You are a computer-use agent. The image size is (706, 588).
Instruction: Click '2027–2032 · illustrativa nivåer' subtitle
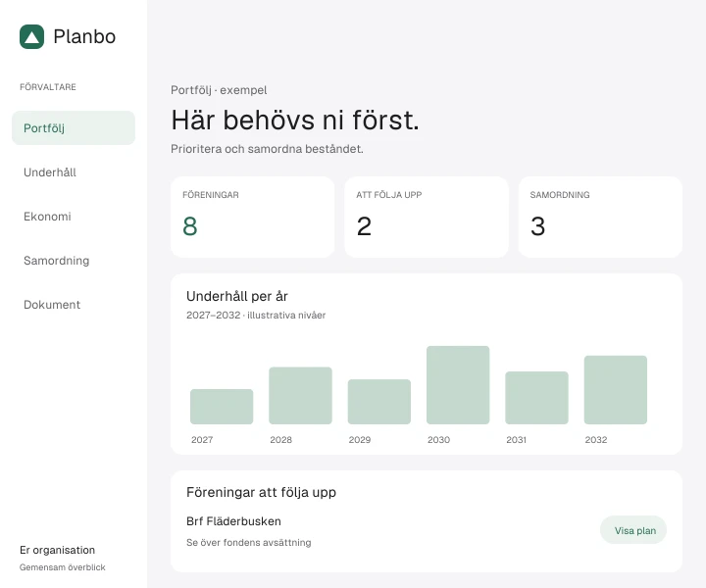(x=256, y=315)
